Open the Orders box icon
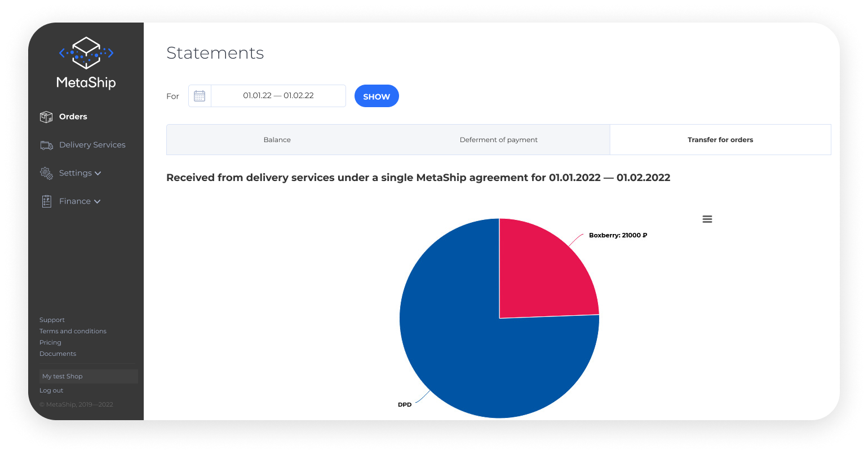 [x=46, y=117]
